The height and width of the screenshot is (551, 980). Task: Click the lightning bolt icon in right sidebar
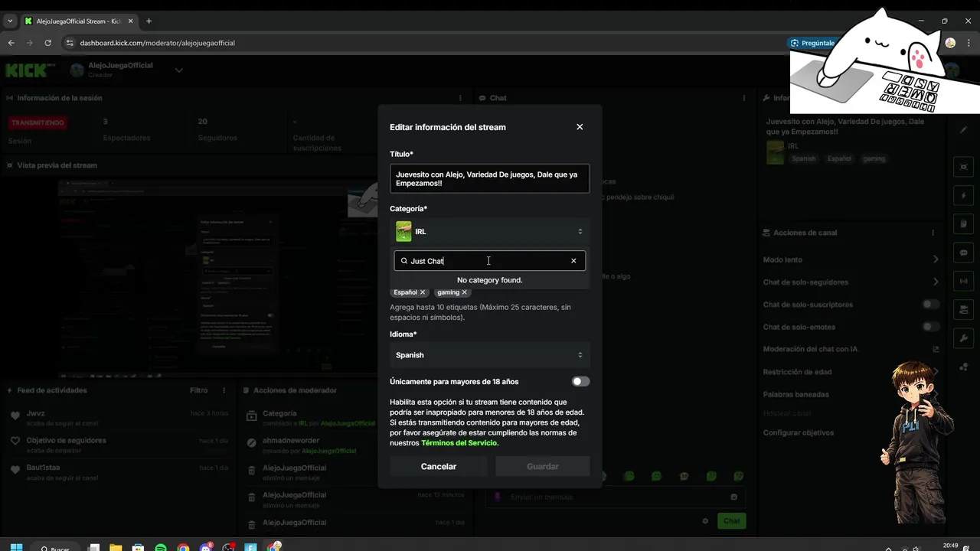[964, 195]
